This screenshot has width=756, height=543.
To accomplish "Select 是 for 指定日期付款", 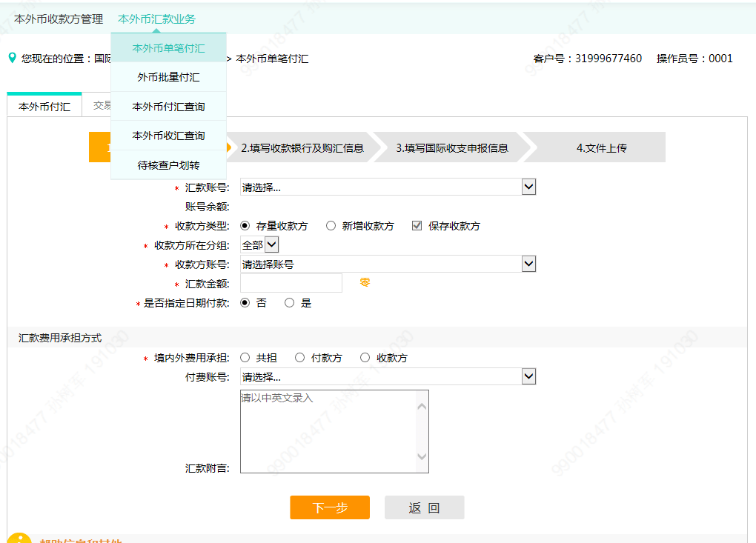I will pos(289,302).
